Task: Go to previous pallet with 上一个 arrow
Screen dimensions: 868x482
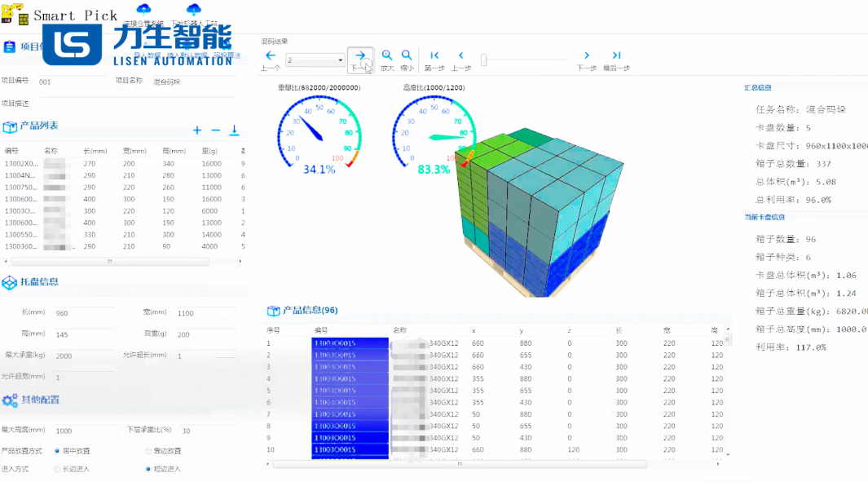Action: 271,56
